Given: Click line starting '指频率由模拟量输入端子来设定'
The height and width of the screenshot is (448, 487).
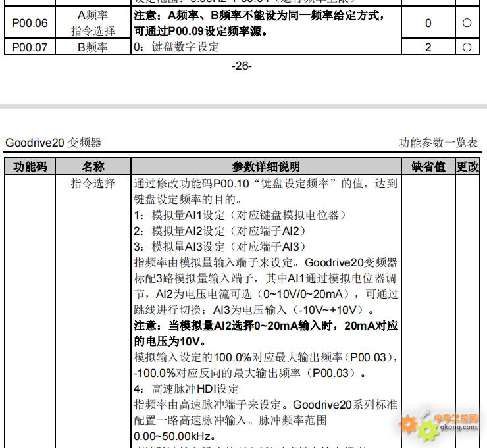Looking at the screenshot, I should click(266, 262).
